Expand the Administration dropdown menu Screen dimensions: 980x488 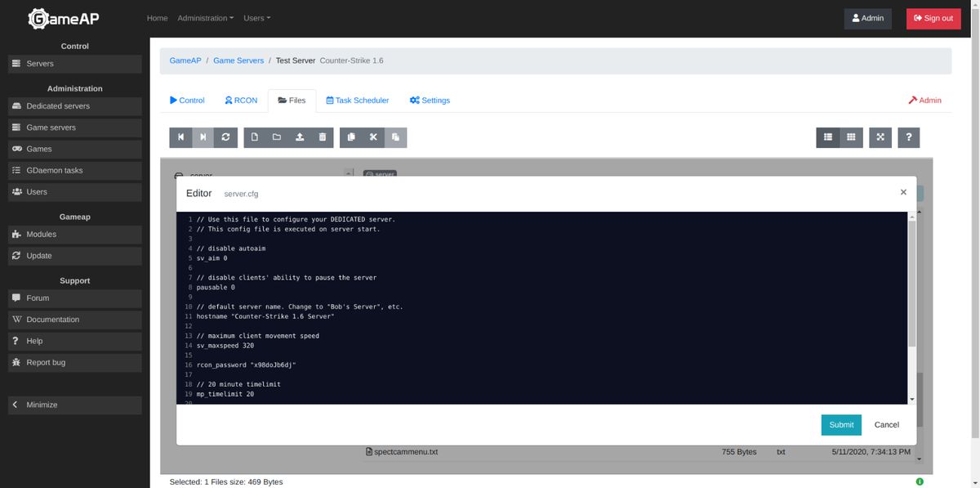click(x=205, y=18)
